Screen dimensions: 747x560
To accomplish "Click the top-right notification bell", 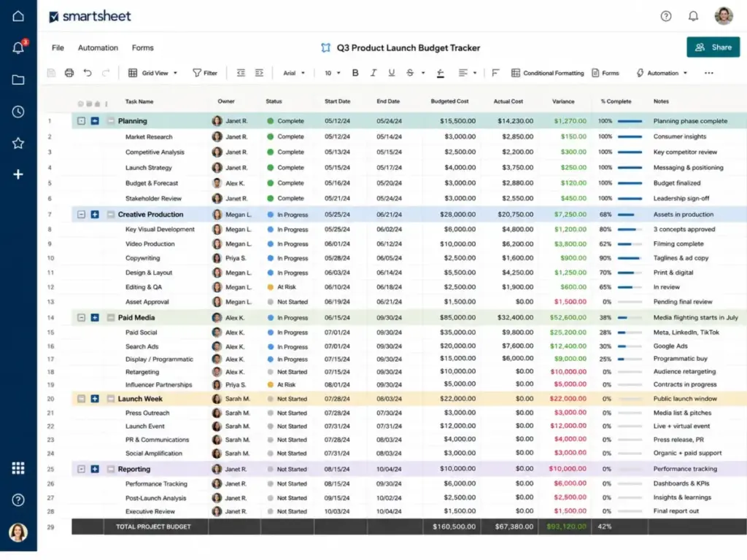I will (693, 16).
